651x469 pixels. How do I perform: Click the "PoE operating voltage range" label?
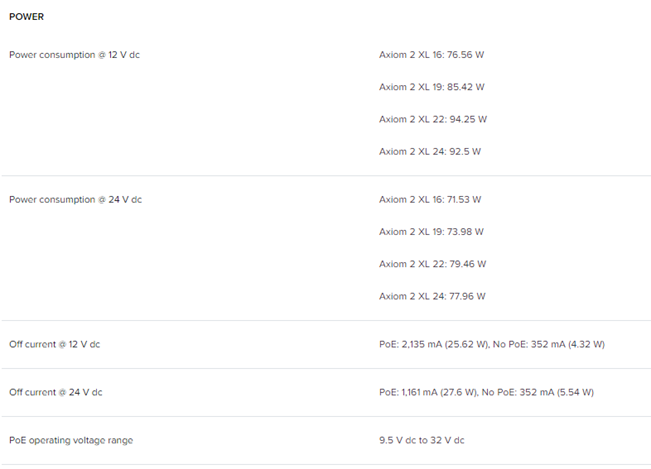click(71, 440)
